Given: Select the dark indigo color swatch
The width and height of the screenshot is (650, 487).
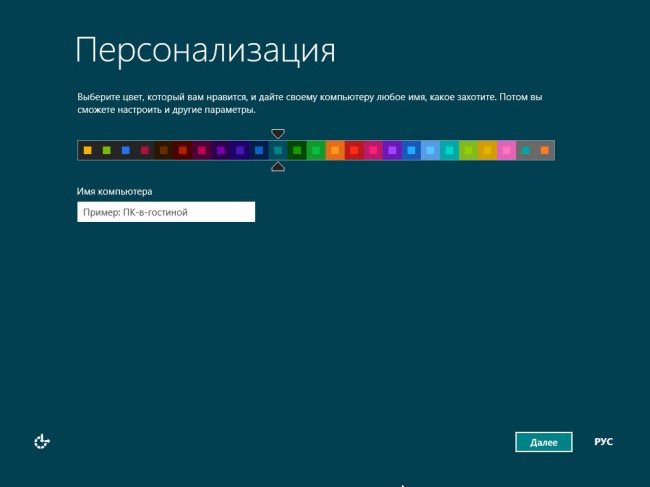Looking at the screenshot, I should pyautogui.click(x=240, y=150).
